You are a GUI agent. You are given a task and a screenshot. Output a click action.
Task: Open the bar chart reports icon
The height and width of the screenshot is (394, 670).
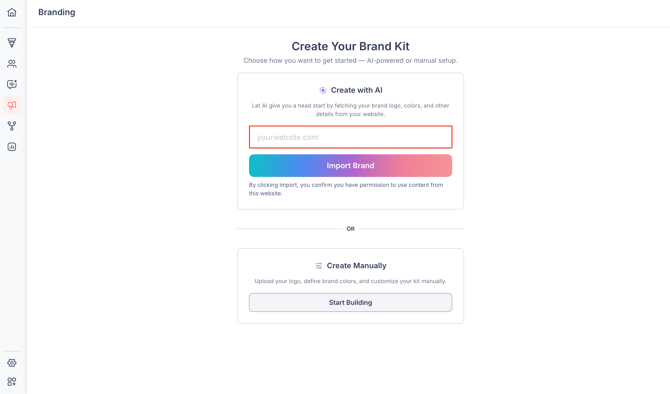click(12, 147)
